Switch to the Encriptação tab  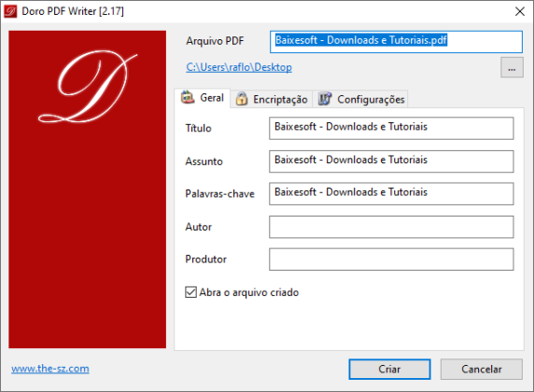point(272,99)
